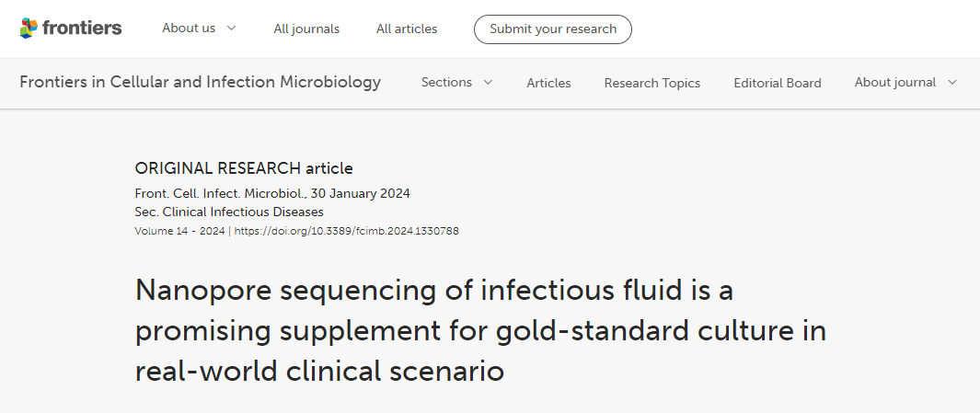Switch to the Articles tab

click(548, 83)
